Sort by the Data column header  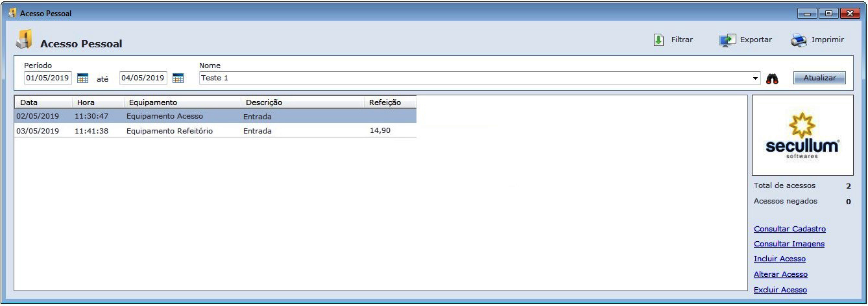[x=43, y=102]
